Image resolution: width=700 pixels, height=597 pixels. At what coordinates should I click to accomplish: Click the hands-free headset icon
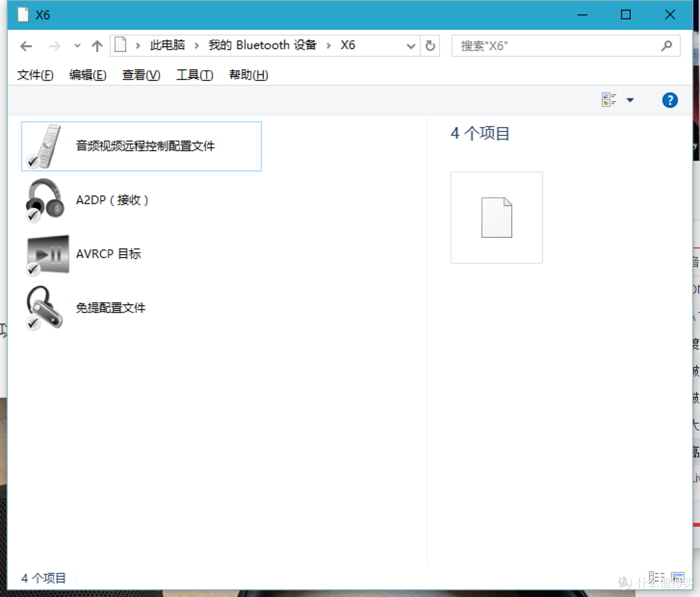(x=45, y=308)
